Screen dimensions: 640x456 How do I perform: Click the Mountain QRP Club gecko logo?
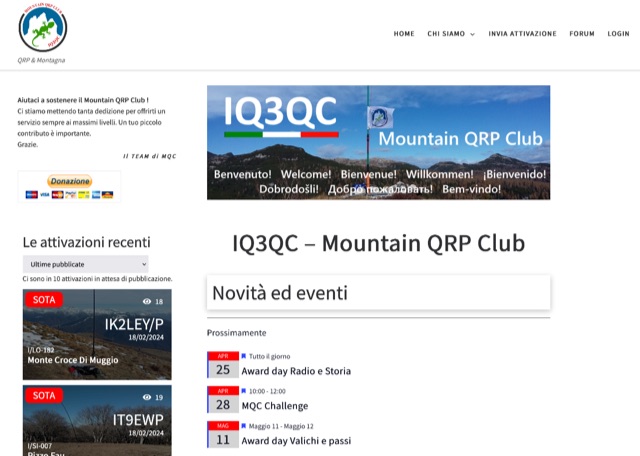point(42,28)
